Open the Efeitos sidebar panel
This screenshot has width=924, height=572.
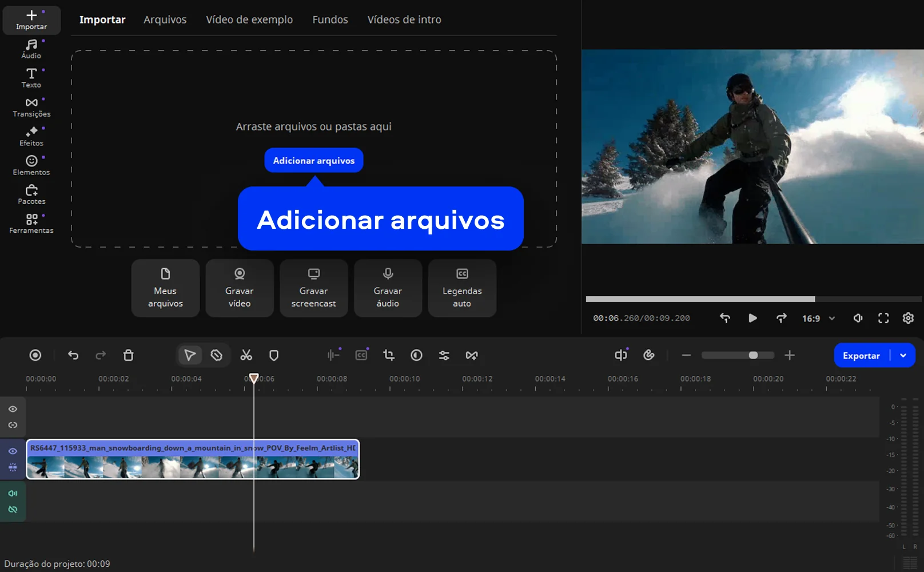tap(31, 136)
